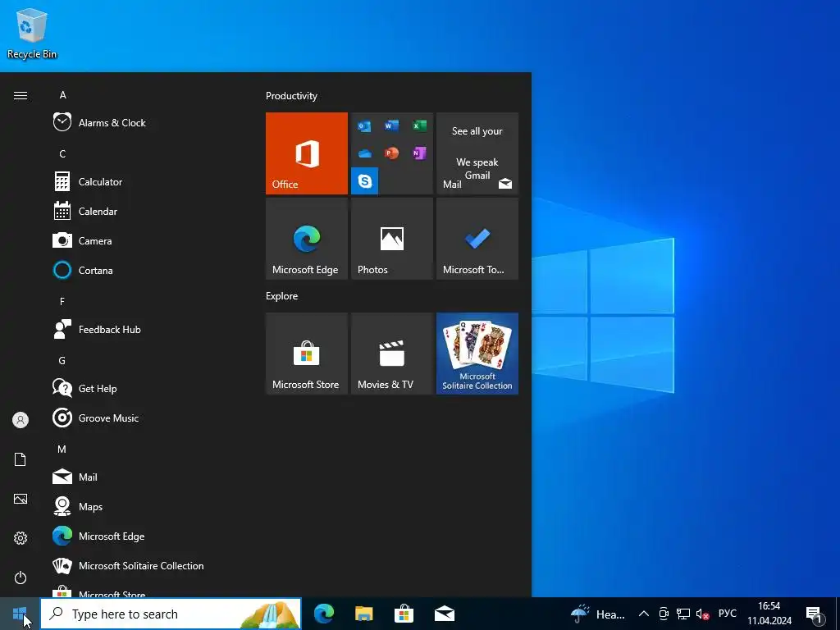This screenshot has height=630, width=840.
Task: Launch the Microsoft Edge tile
Action: [307, 239]
